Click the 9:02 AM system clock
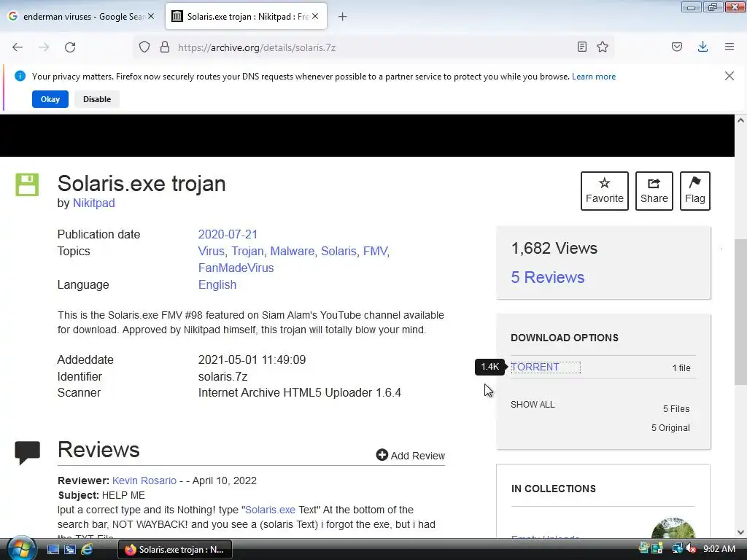747x560 pixels. [719, 549]
